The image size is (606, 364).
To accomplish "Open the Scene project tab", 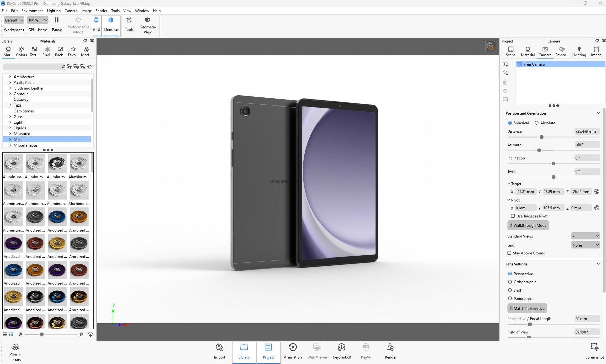I will point(511,52).
